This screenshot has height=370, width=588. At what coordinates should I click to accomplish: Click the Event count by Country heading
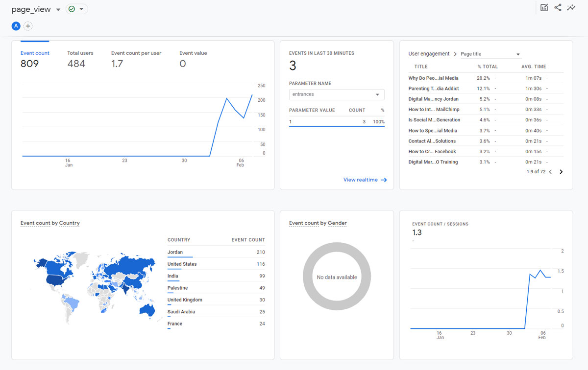[x=50, y=223]
